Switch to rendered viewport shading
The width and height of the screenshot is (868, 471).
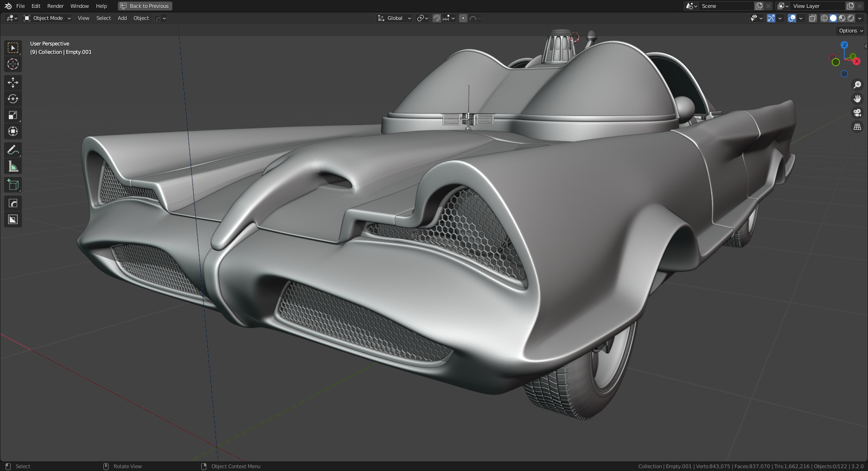(x=851, y=18)
